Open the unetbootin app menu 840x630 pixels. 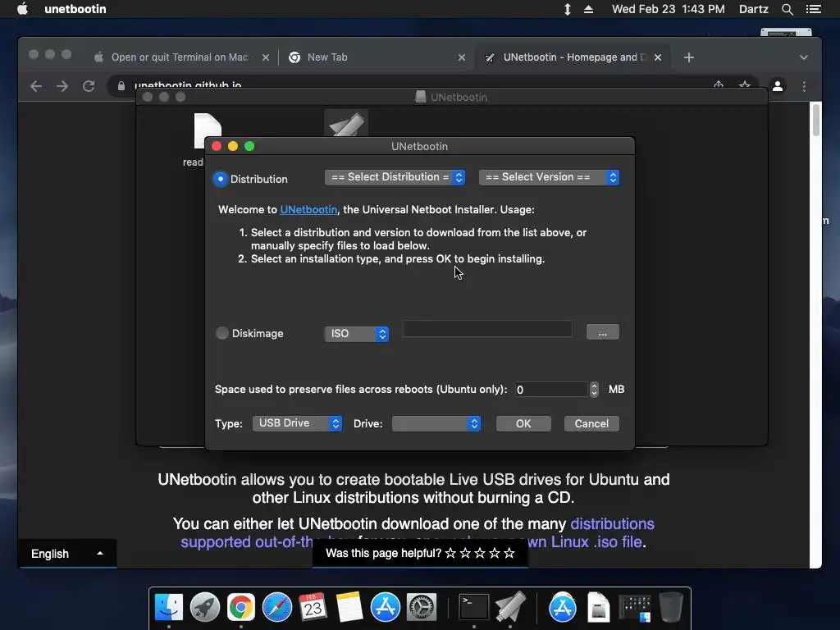(75, 9)
